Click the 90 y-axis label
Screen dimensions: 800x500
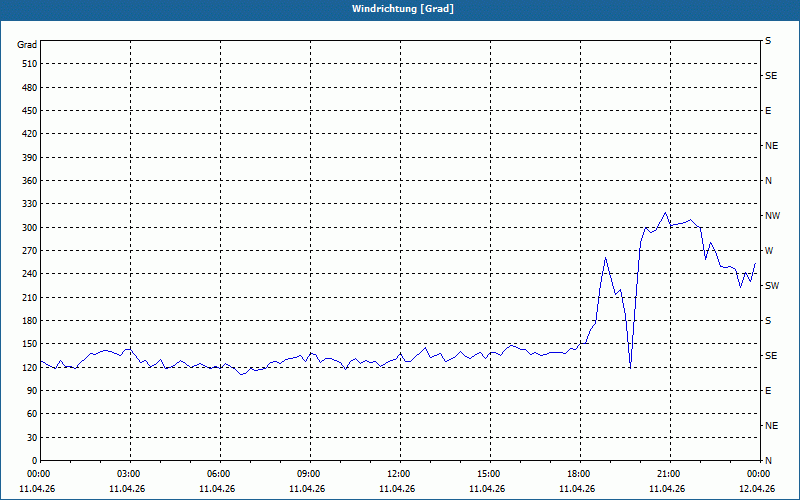point(32,391)
